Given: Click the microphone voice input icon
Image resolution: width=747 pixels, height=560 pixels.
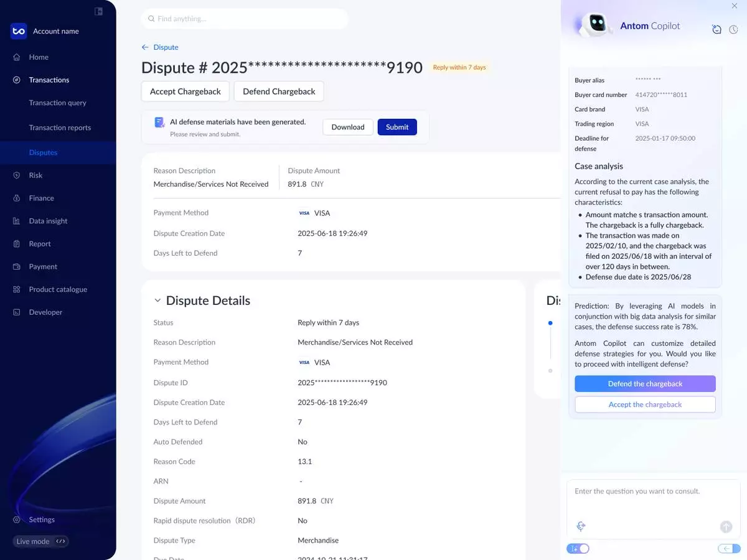Looking at the screenshot, I should 581,526.
